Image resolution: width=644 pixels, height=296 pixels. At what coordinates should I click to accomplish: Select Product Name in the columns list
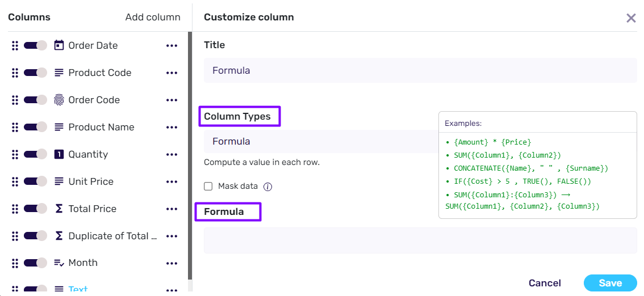(101, 127)
